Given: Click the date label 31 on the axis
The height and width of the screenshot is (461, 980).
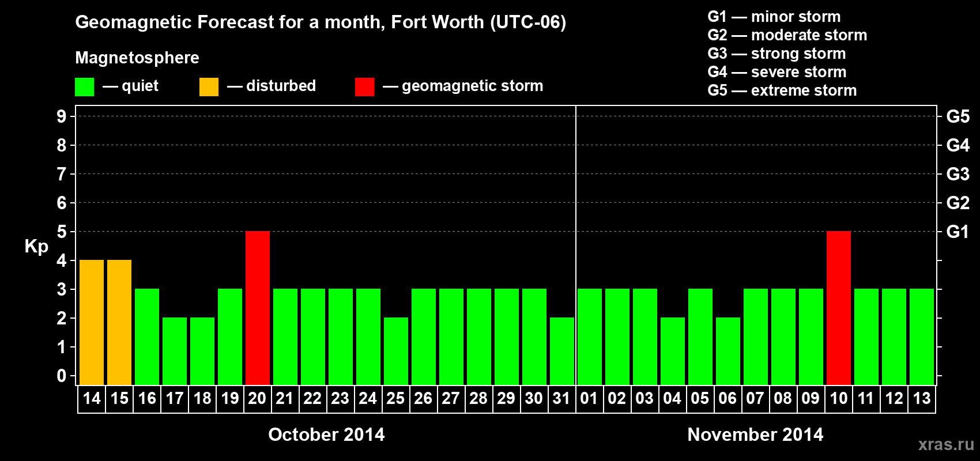Looking at the screenshot, I should click(x=562, y=398).
